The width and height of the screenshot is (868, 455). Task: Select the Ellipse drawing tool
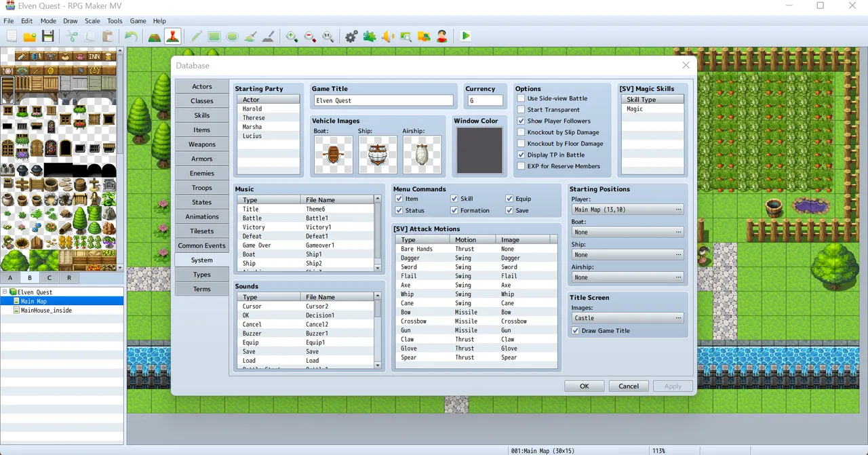233,37
